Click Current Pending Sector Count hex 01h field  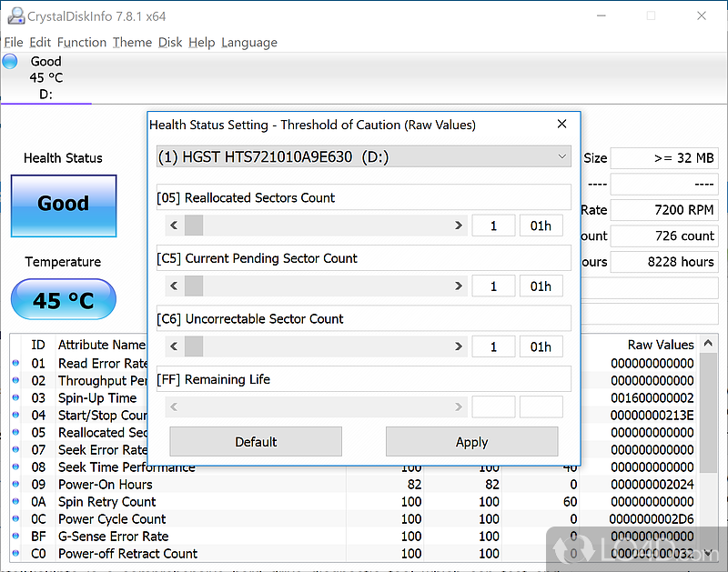point(541,286)
